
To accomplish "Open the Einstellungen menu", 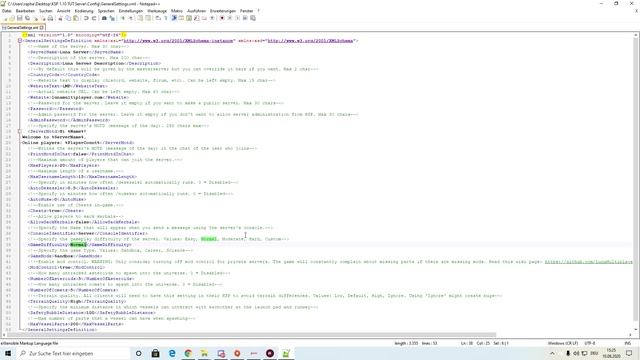I will click(x=131, y=11).
